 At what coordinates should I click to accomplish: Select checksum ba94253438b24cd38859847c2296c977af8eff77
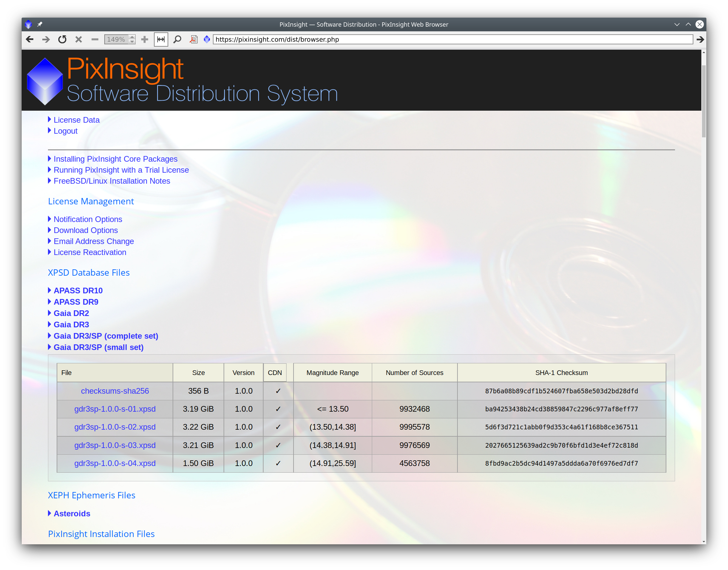click(562, 409)
